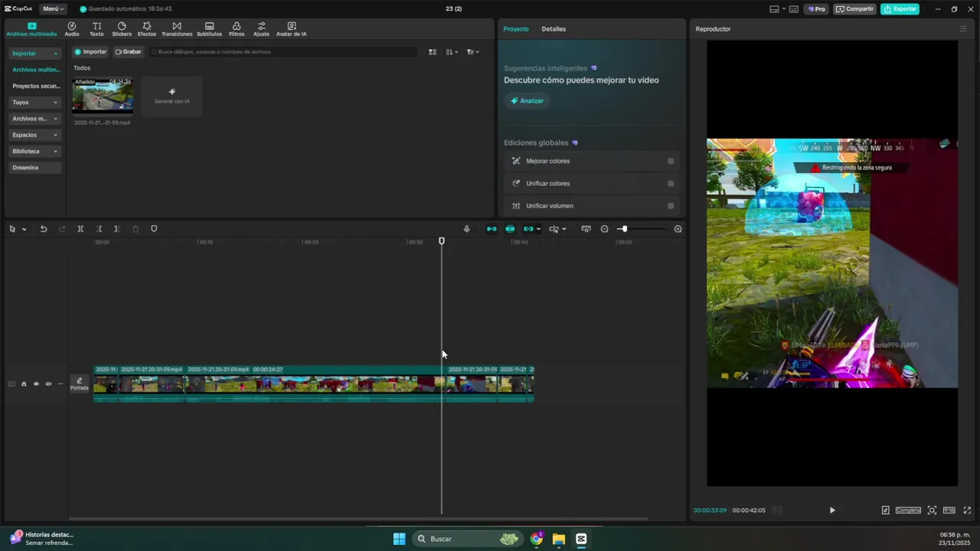
Task: Lock the main video track
Action: 24,384
